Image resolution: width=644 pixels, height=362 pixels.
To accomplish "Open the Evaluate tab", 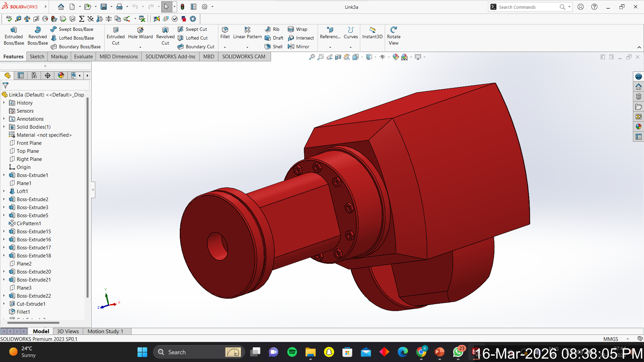I will [83, 56].
